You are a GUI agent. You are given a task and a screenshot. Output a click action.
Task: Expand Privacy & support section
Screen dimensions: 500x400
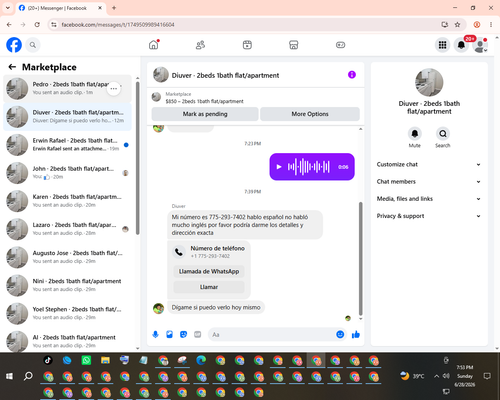[429, 216]
